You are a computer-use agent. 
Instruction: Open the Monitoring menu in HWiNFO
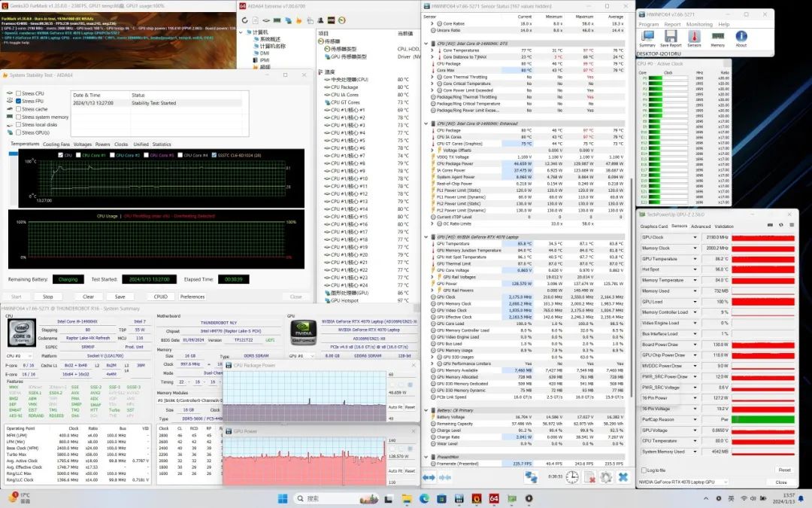pyautogui.click(x=699, y=24)
